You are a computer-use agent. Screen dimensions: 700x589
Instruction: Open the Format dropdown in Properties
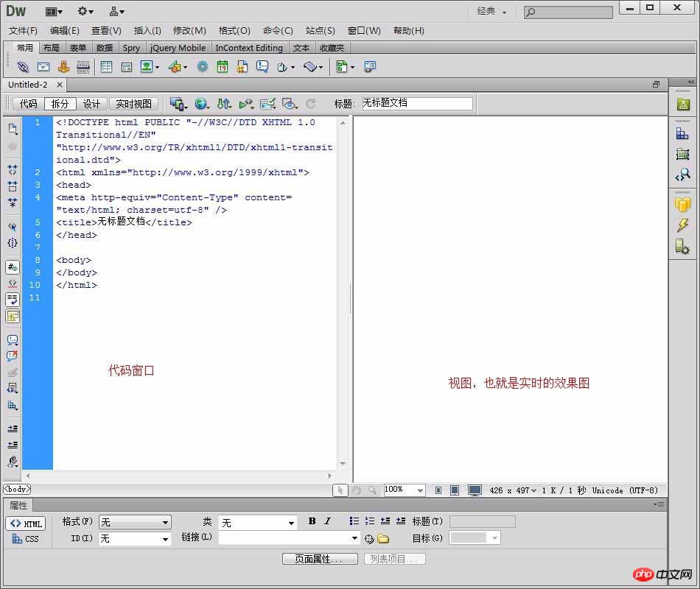(135, 522)
